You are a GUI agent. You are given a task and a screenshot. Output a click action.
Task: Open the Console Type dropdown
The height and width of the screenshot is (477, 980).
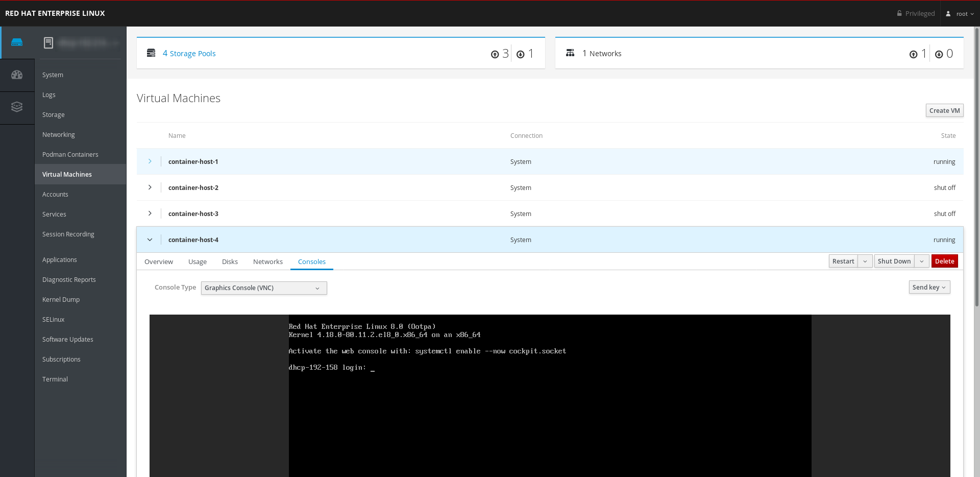[263, 288]
